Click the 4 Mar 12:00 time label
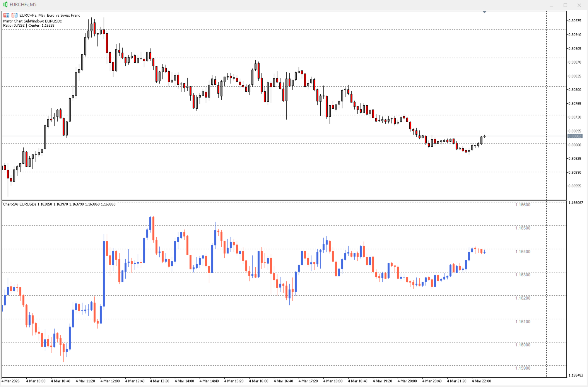 pyautogui.click(x=110, y=381)
